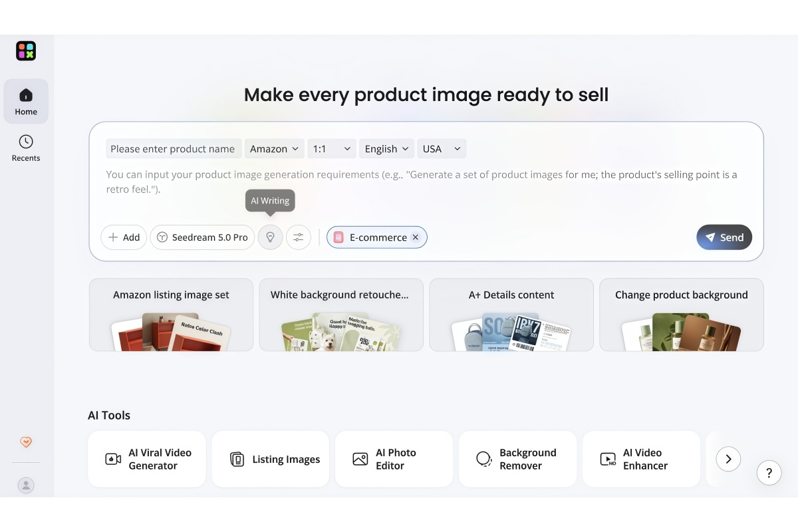Click the AI Viral Video Generator camera icon
This screenshot has height=532, width=798.
(x=113, y=459)
